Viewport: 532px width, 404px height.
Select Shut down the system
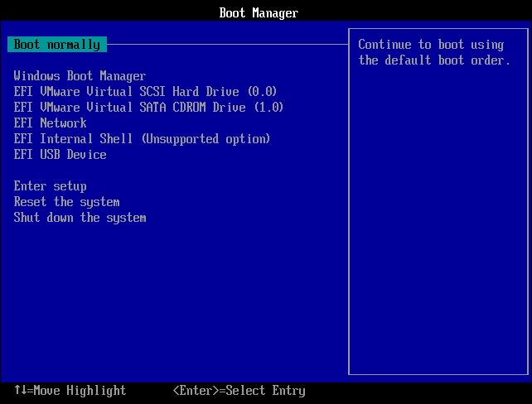[80, 218]
